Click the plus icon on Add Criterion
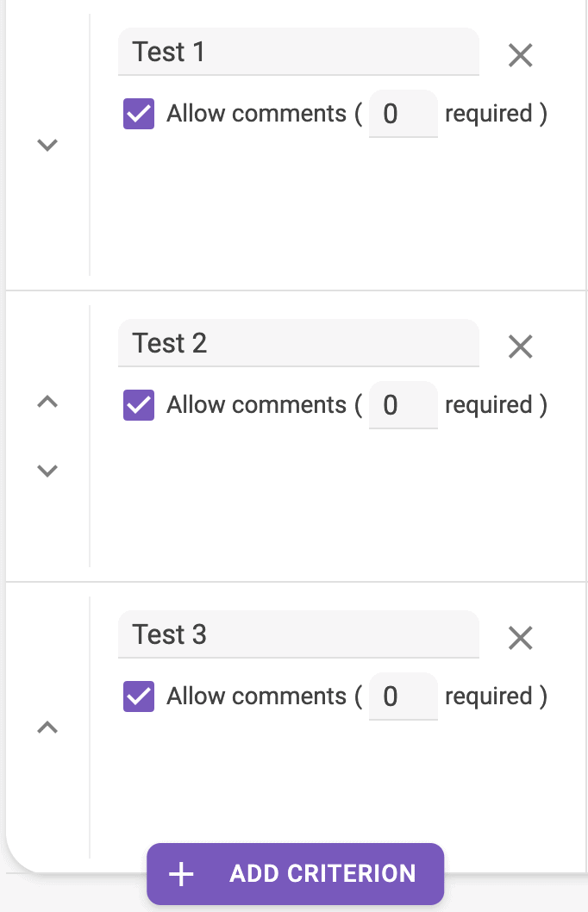Viewport: 588px width, 912px height. (x=180, y=873)
